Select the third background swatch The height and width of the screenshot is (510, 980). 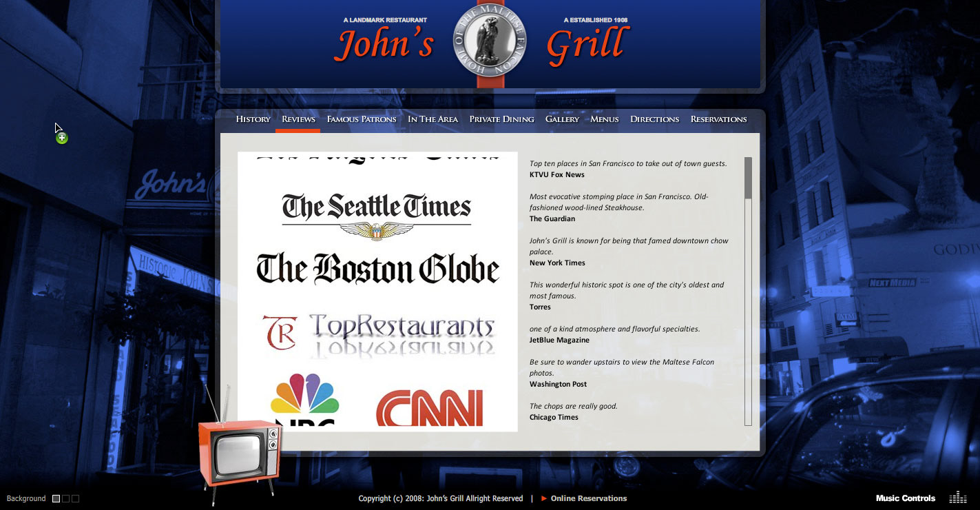(76, 498)
